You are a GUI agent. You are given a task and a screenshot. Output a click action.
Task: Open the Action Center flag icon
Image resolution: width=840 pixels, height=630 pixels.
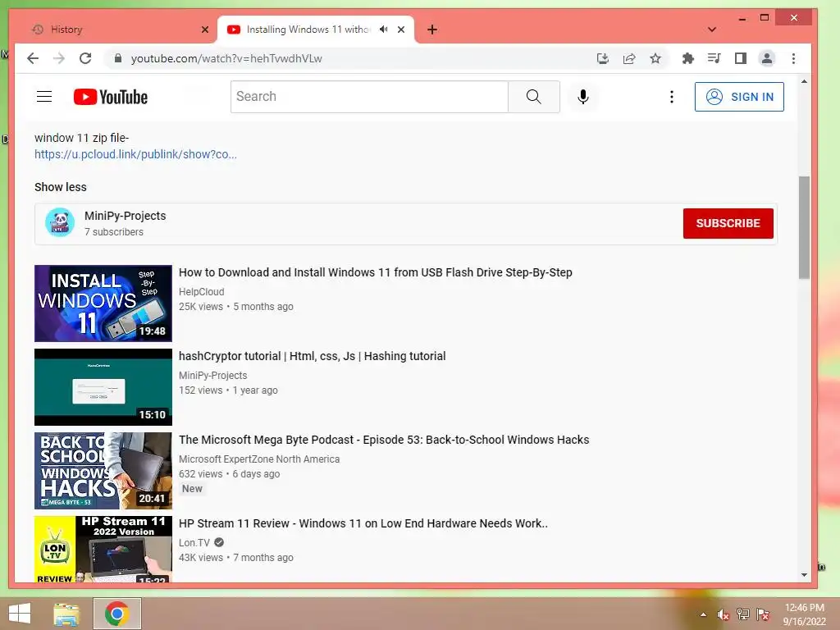pos(762,614)
